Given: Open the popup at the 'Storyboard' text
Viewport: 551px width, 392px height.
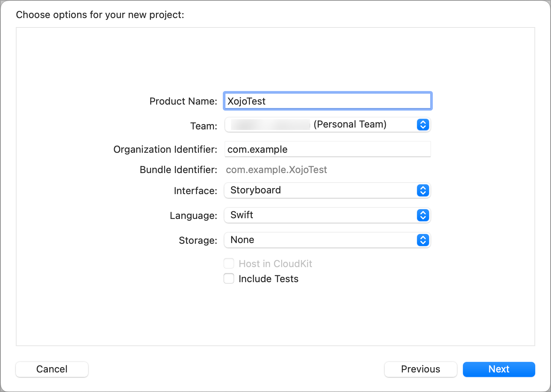Looking at the screenshot, I should point(256,190).
